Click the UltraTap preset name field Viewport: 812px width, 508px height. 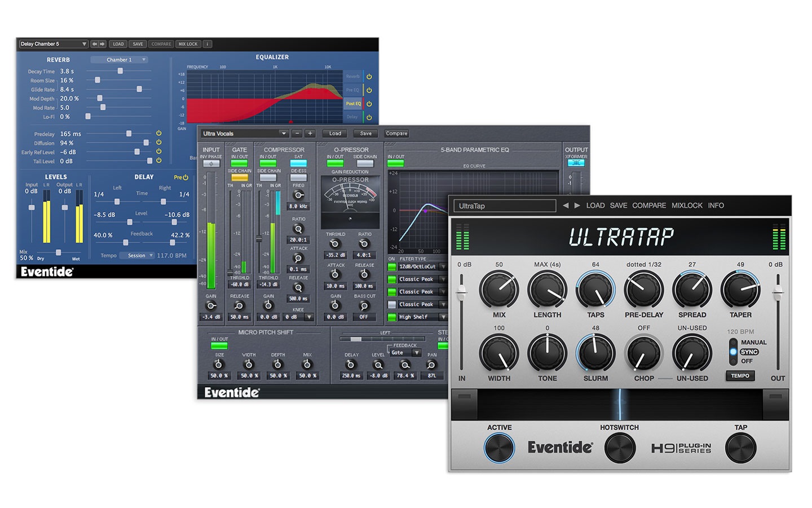tap(505, 205)
